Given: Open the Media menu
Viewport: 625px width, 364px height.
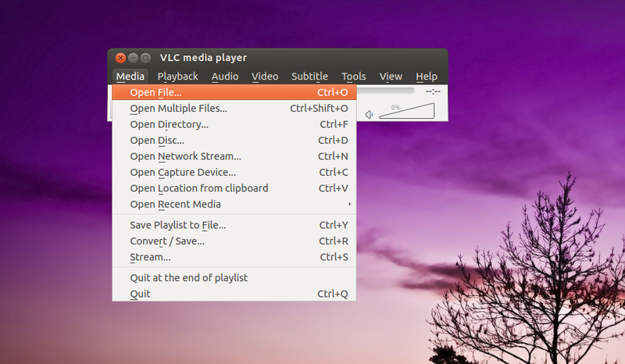Looking at the screenshot, I should click(x=130, y=76).
